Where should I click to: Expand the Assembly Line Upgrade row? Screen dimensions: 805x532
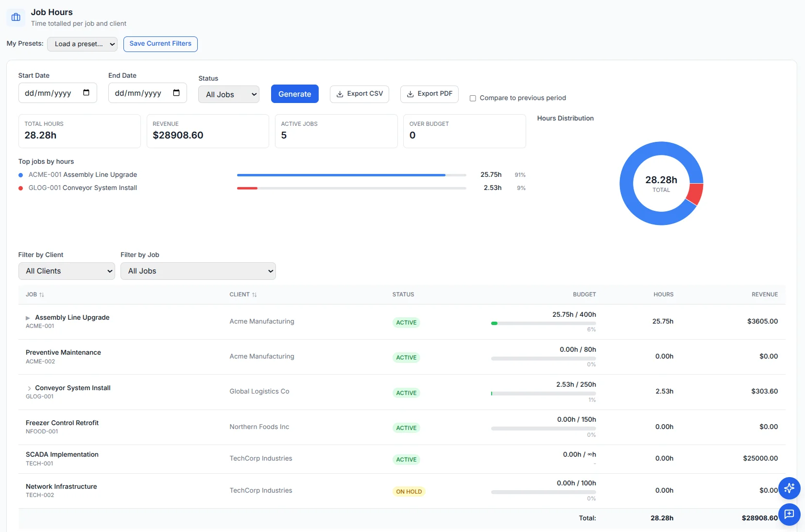click(x=28, y=318)
